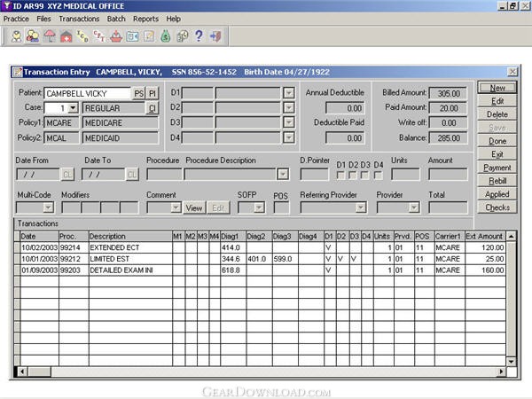Screen dimensions: 532x399
Task: Click the green money bag icon
Action: click(166, 36)
